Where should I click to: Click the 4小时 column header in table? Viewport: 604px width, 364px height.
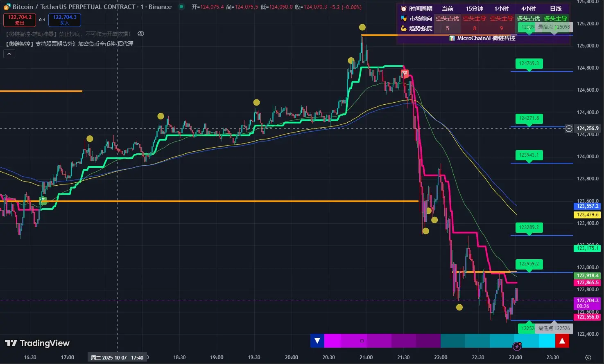529,9
